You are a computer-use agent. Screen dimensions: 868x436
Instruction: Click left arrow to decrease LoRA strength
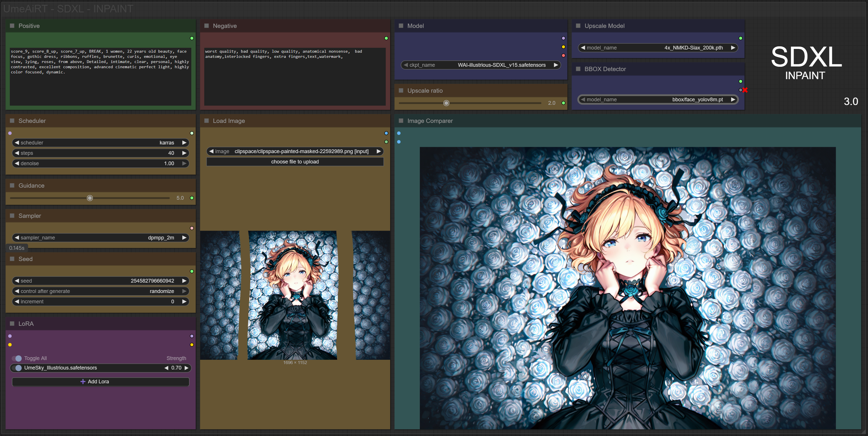tap(166, 368)
